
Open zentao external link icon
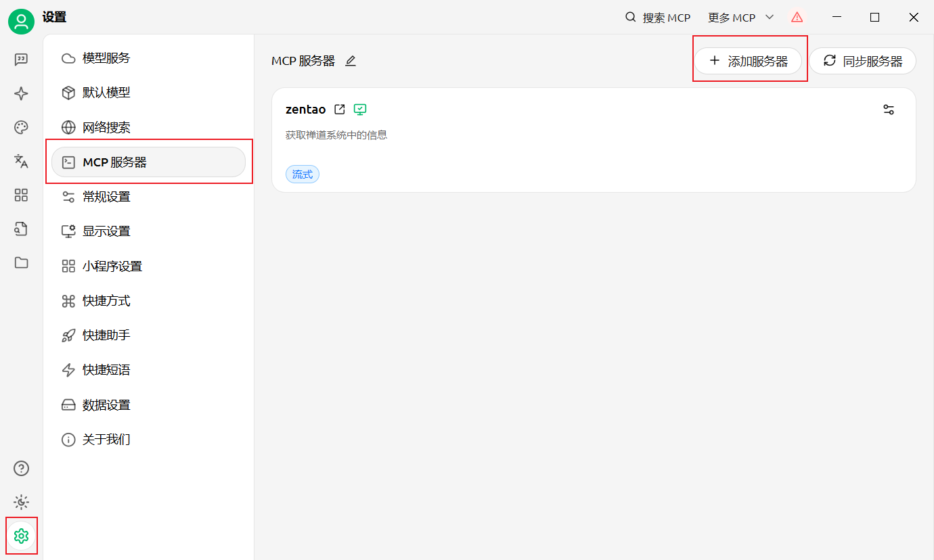(x=340, y=110)
